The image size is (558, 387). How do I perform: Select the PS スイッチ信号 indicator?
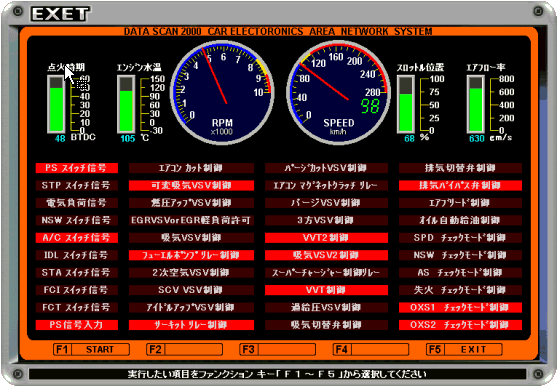click(77, 168)
